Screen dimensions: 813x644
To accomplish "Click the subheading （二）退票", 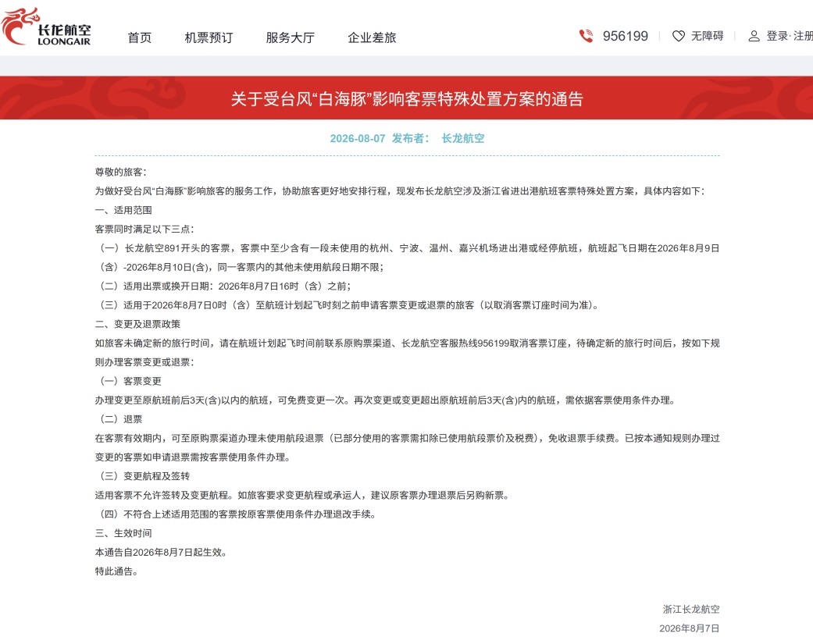I will [120, 419].
